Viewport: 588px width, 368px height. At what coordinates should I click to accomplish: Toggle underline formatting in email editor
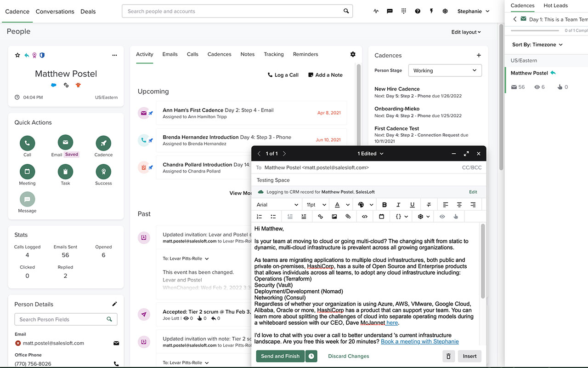412,205
